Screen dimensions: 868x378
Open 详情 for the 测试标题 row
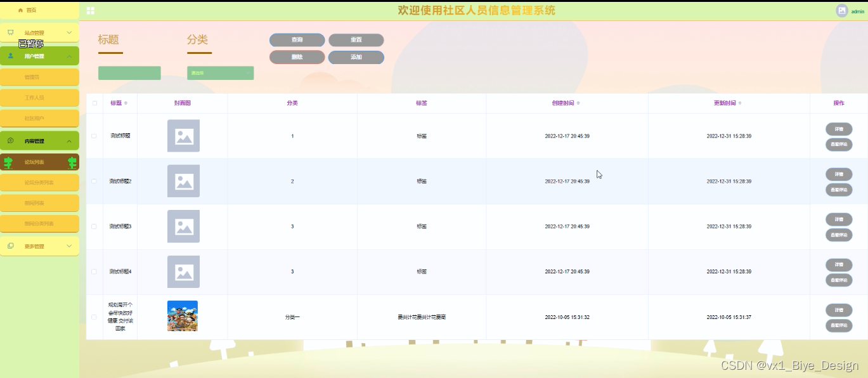(839, 129)
